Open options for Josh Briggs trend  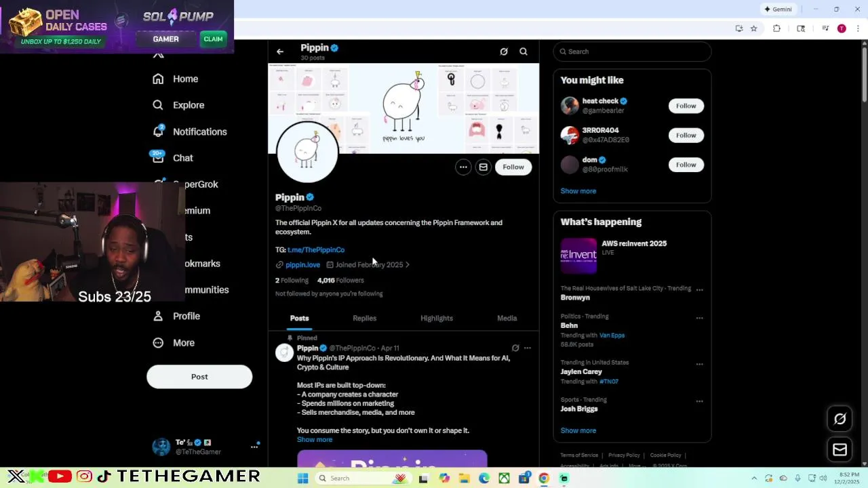[x=699, y=401]
